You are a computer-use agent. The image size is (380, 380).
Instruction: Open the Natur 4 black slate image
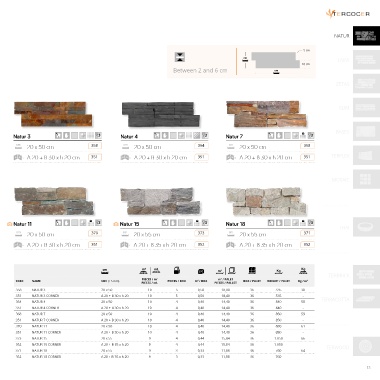[x=161, y=114]
